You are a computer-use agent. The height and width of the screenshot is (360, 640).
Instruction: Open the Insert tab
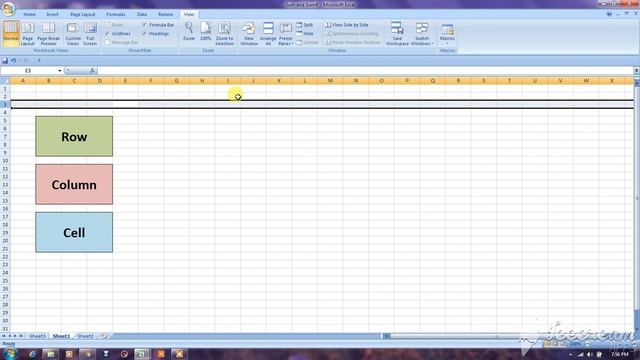click(x=52, y=14)
